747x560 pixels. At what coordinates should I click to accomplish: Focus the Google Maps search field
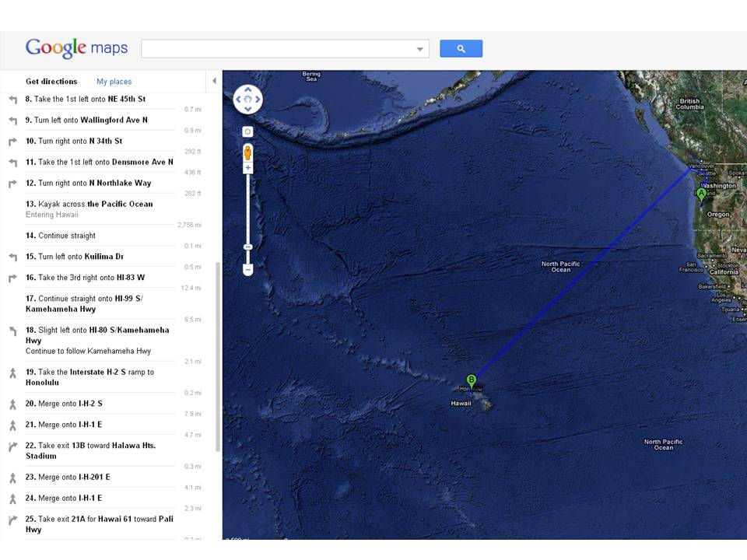[285, 48]
